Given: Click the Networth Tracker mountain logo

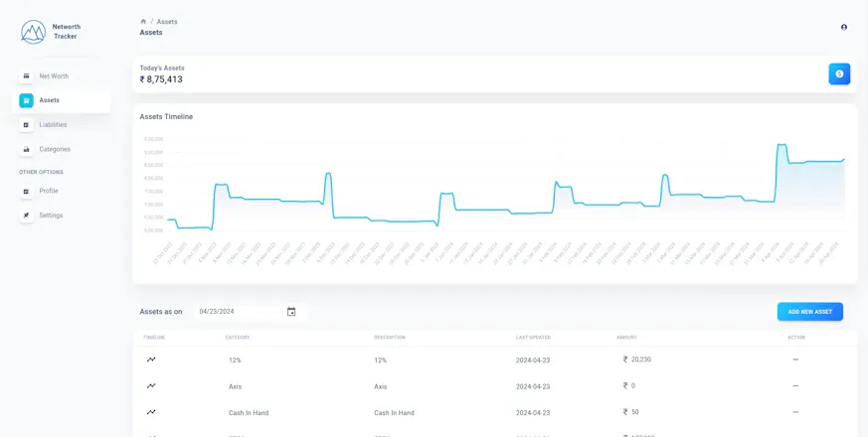Looking at the screenshot, I should [x=33, y=32].
